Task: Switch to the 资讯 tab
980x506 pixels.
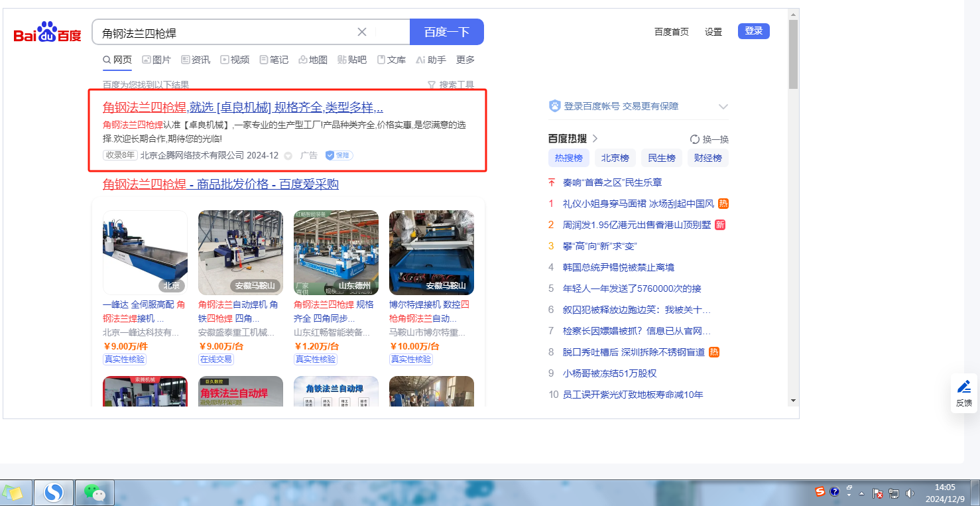Action: pos(196,60)
